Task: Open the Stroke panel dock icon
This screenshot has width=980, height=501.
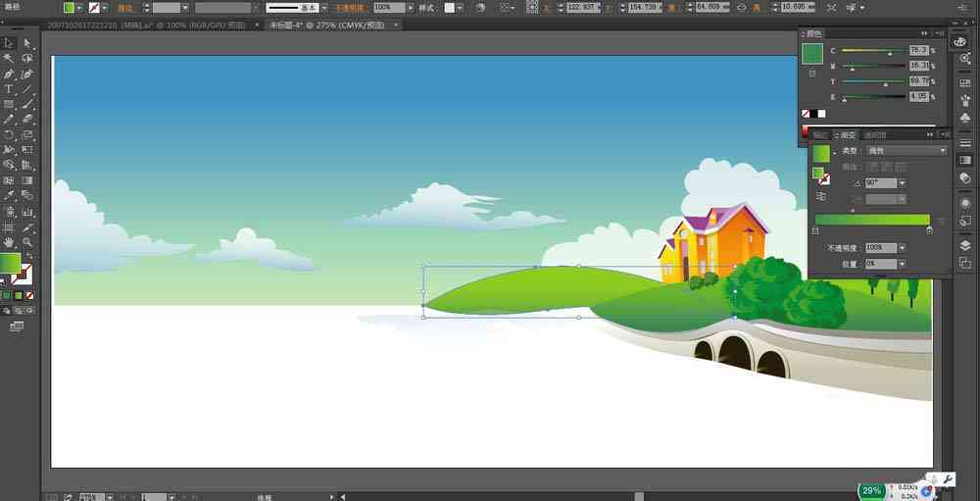Action: tap(965, 143)
